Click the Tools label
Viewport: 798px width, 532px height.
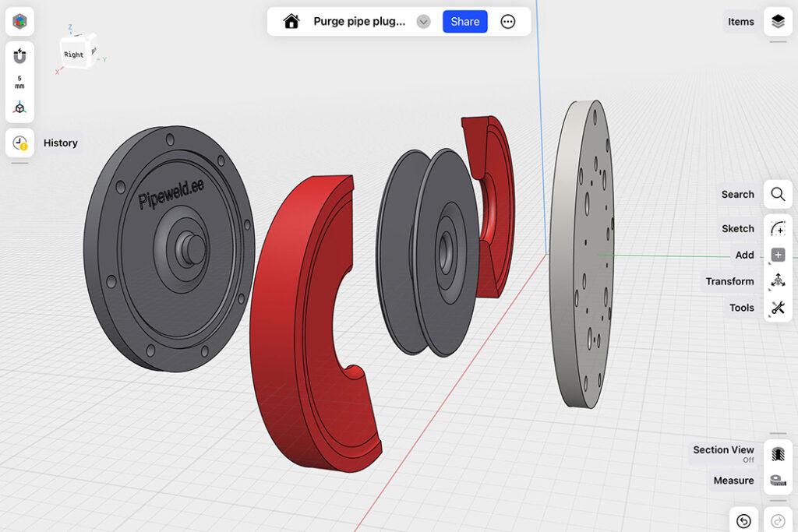742,308
